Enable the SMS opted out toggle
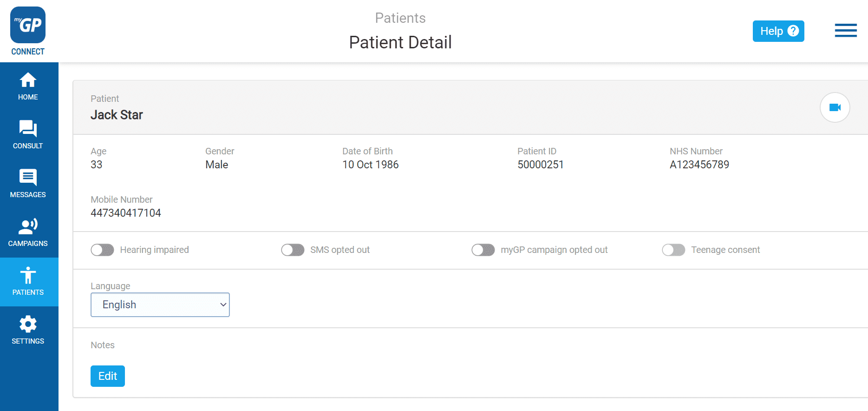868x411 pixels. [293, 250]
